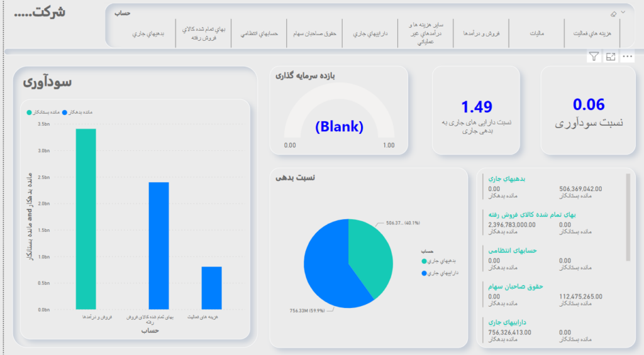The height and width of the screenshot is (355, 644).
Task: Select the مالیات slicer tile
Action: pyautogui.click(x=536, y=34)
